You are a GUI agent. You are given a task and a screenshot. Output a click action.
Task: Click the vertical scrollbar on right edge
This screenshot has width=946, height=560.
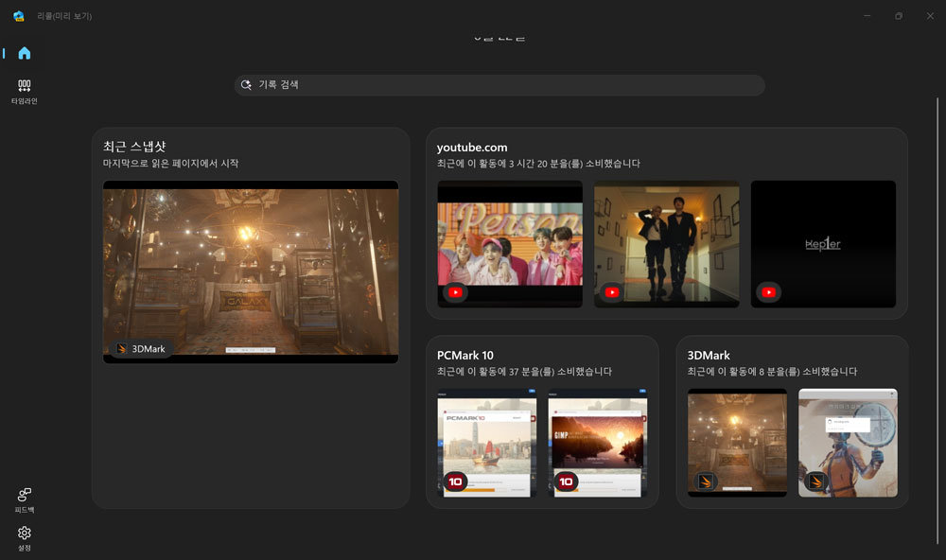point(937,320)
